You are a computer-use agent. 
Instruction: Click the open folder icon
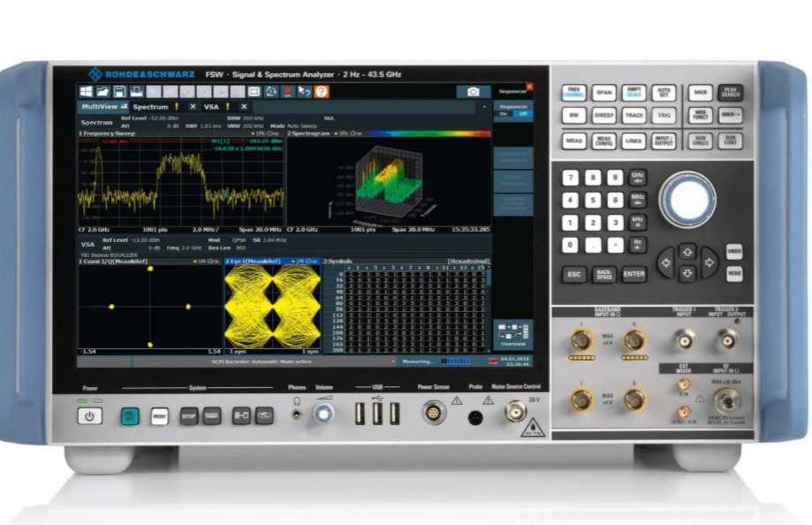click(103, 92)
